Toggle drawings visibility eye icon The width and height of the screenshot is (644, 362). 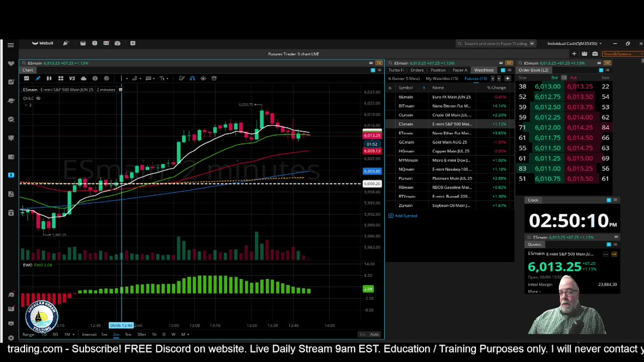[203, 78]
